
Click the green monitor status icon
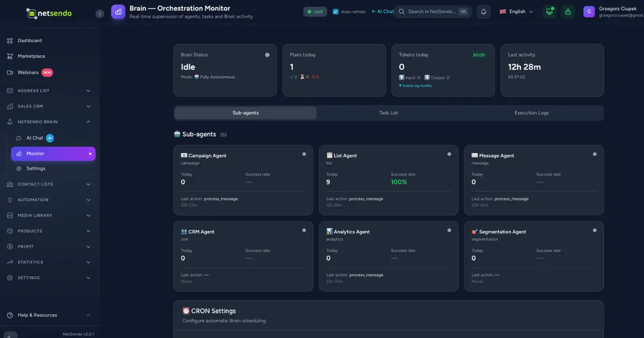tap(549, 12)
